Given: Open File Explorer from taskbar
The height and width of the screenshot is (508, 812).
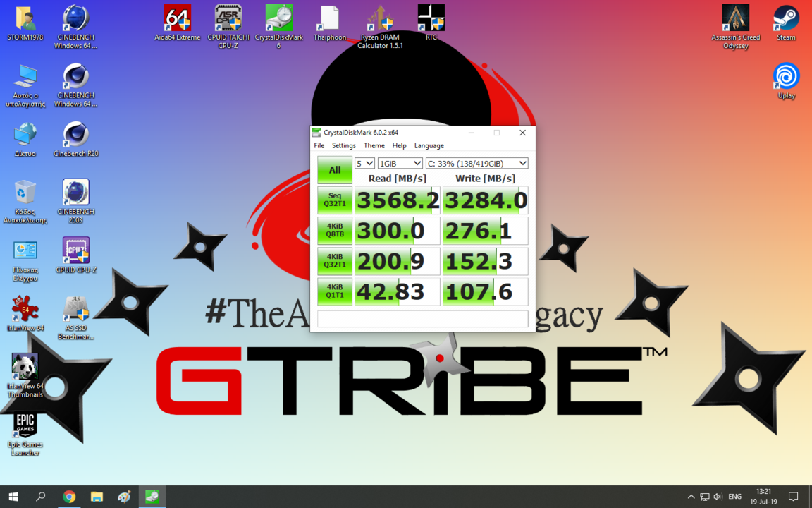Looking at the screenshot, I should pos(97,497).
